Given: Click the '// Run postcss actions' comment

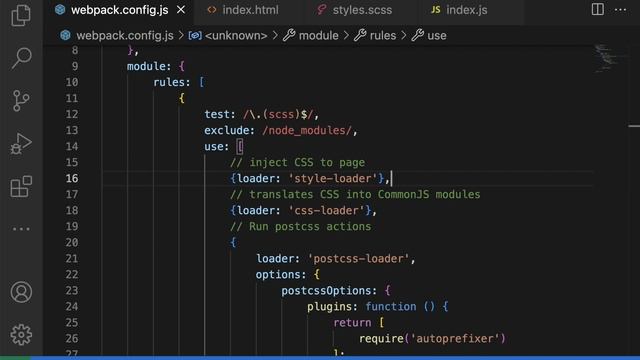Looking at the screenshot, I should point(301,226).
